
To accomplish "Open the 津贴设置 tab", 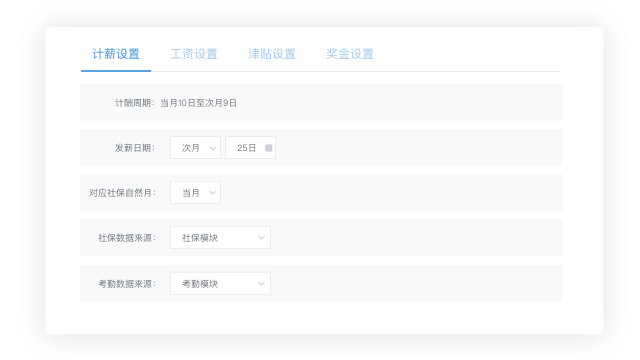I will [x=272, y=54].
